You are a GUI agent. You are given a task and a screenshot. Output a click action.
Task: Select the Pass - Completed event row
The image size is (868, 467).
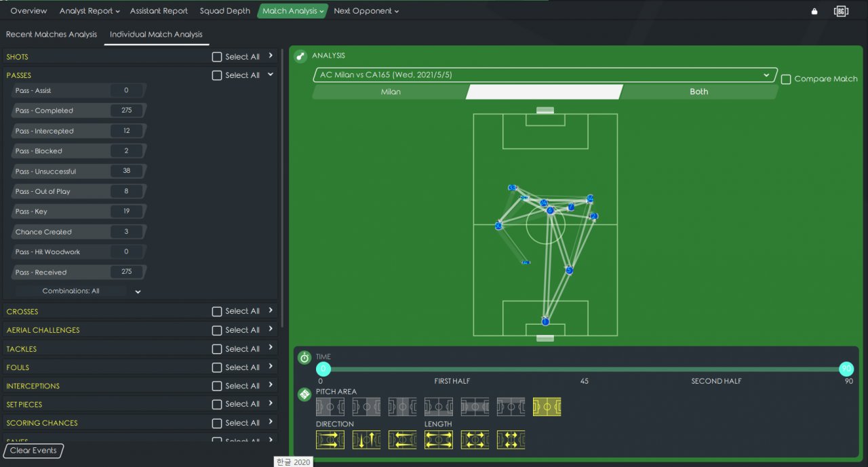point(79,110)
